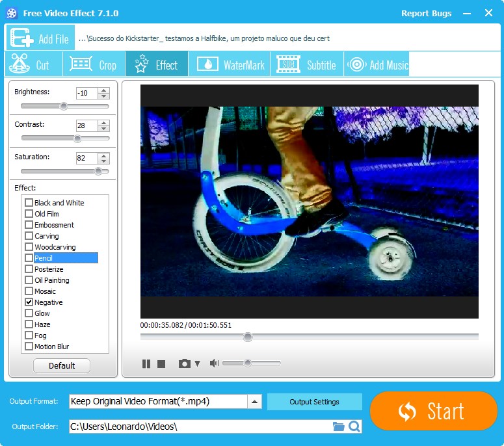Open the Output Format dropdown arrow
504x446 pixels.
[x=254, y=402]
